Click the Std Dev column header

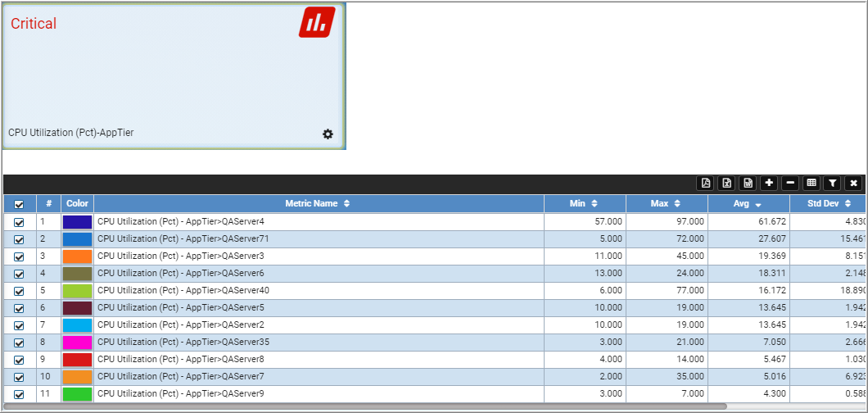(x=828, y=204)
